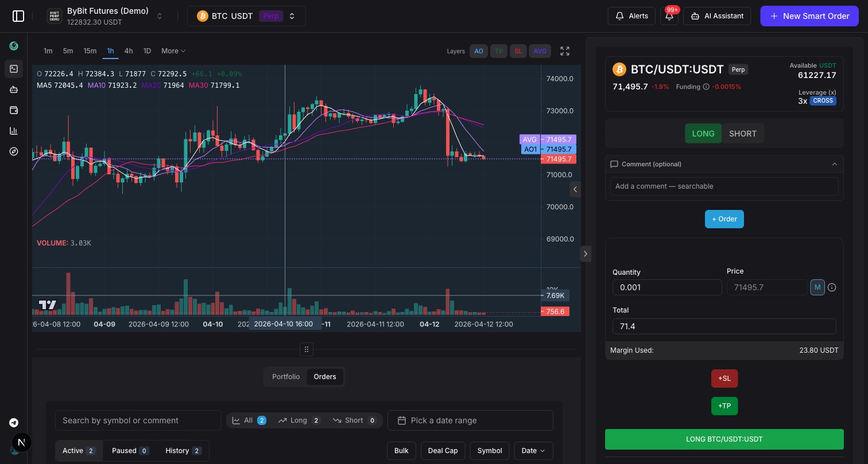This screenshot has width=868, height=464.
Task: Select the 5m timeframe
Action: (x=68, y=51)
